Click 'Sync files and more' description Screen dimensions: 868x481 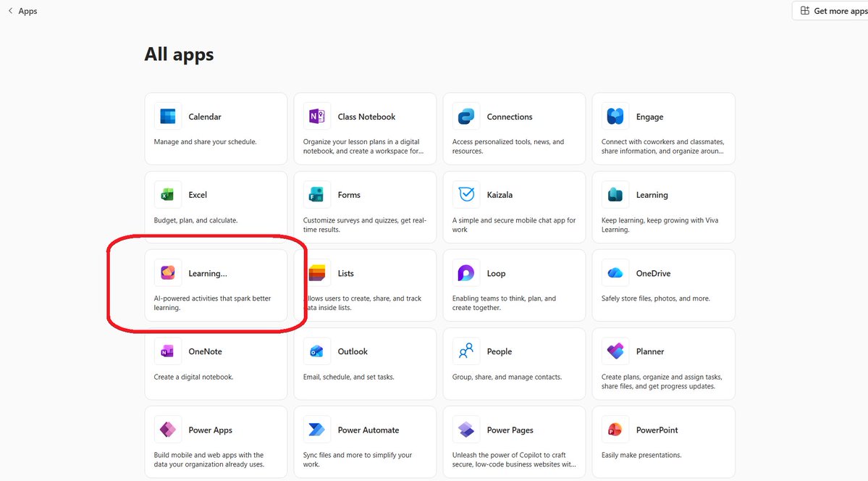[x=358, y=459]
